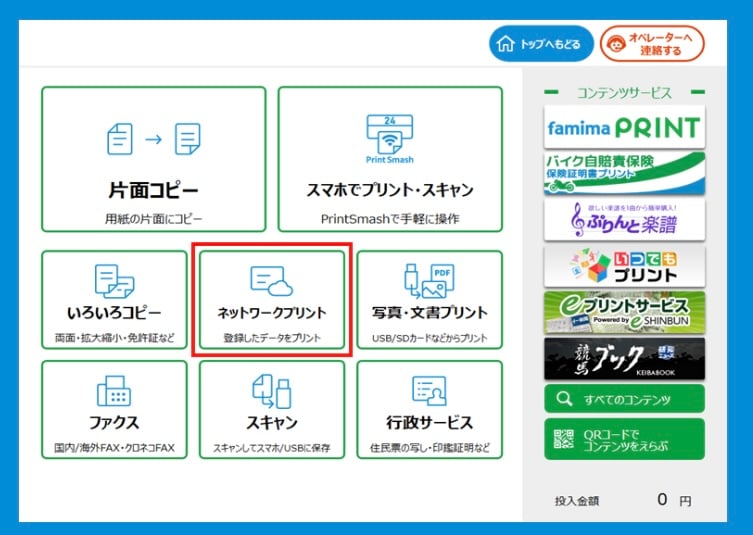Tap the fax machine icon
The image size is (753, 535).
(114, 391)
